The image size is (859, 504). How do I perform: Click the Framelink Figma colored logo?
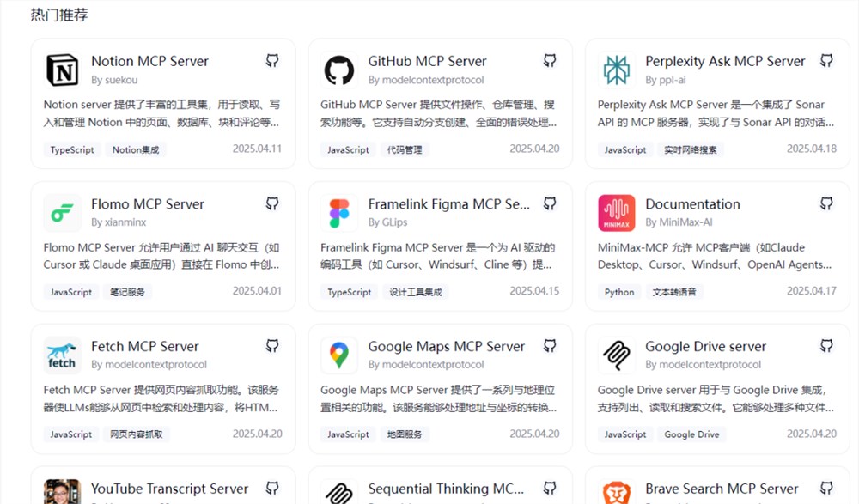click(x=338, y=213)
